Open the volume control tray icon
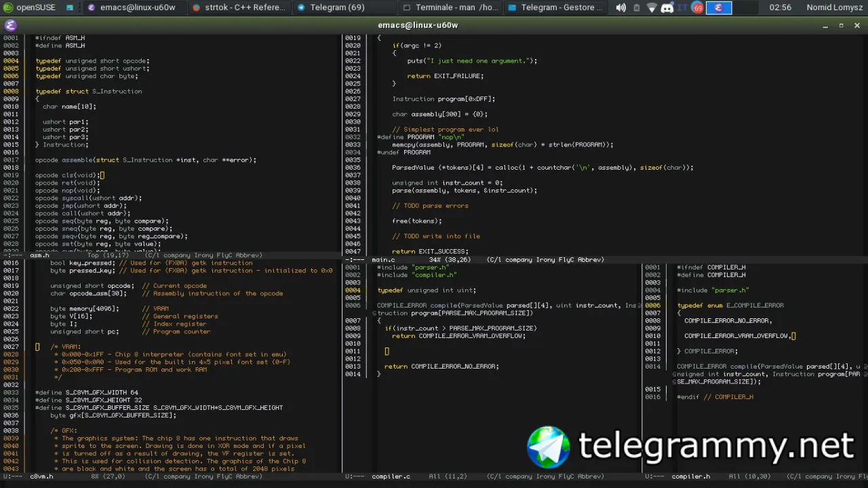The image size is (868, 488). pos(620,7)
